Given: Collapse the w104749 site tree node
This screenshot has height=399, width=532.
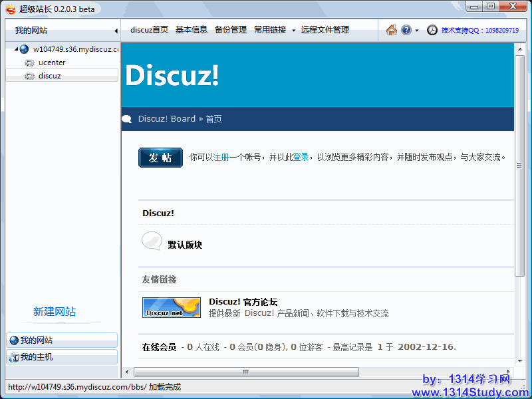Looking at the screenshot, I should [x=16, y=49].
